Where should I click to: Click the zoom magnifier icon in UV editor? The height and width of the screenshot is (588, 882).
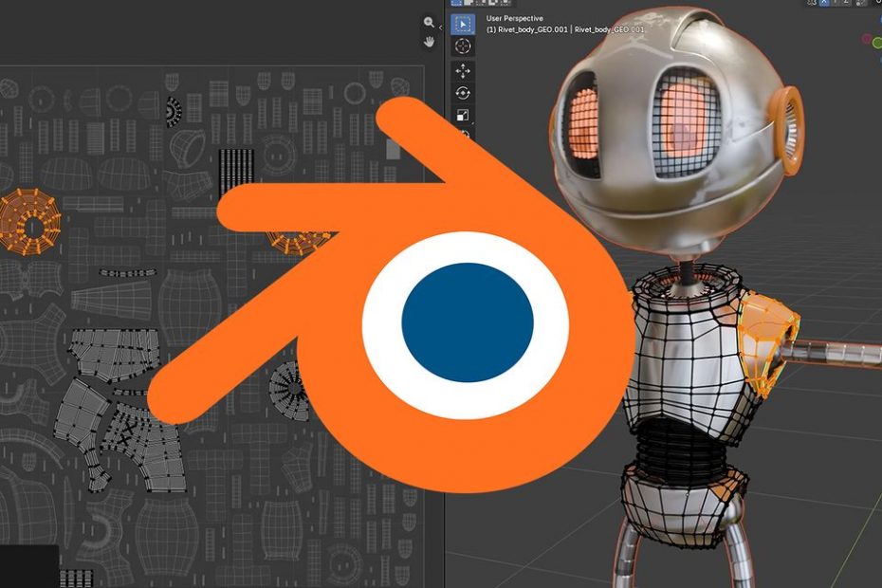[x=430, y=23]
